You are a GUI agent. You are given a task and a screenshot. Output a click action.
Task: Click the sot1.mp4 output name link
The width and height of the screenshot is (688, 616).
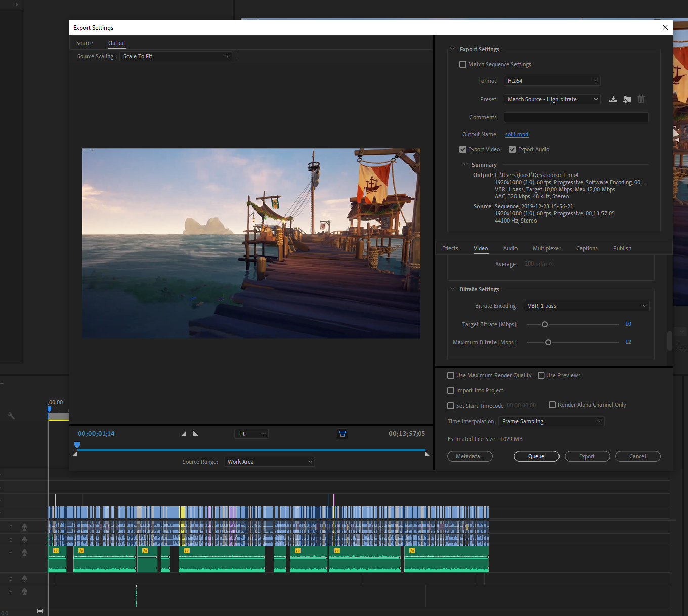517,134
